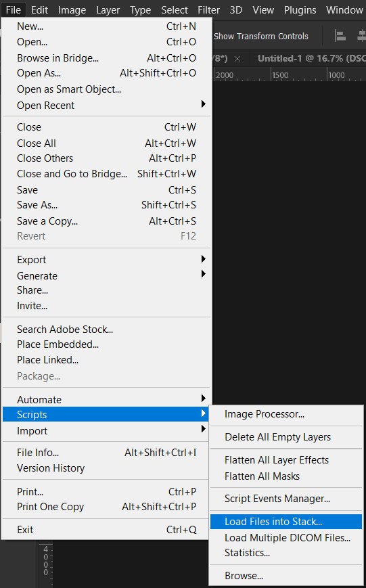
Task: Expand the Open Recent submenu
Action: pos(107,106)
